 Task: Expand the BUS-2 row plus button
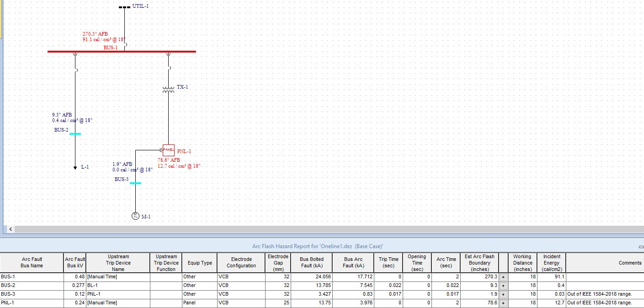click(503, 286)
